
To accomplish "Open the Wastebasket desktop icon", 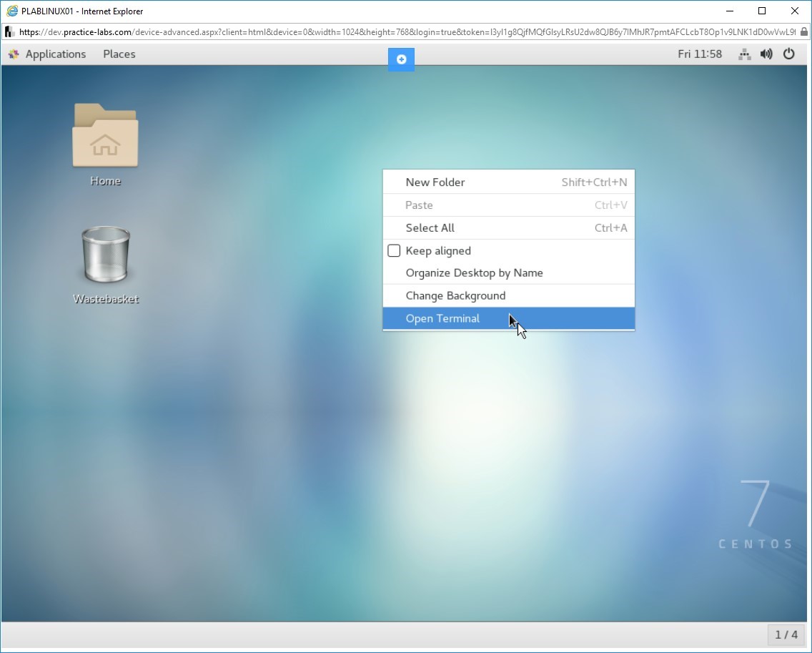I will click(105, 255).
